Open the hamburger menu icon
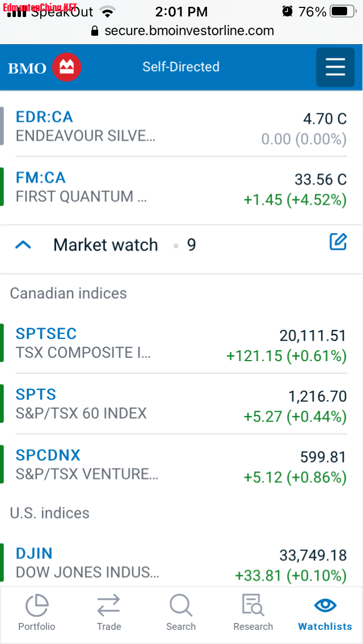The height and width of the screenshot is (644, 363). pyautogui.click(x=335, y=67)
